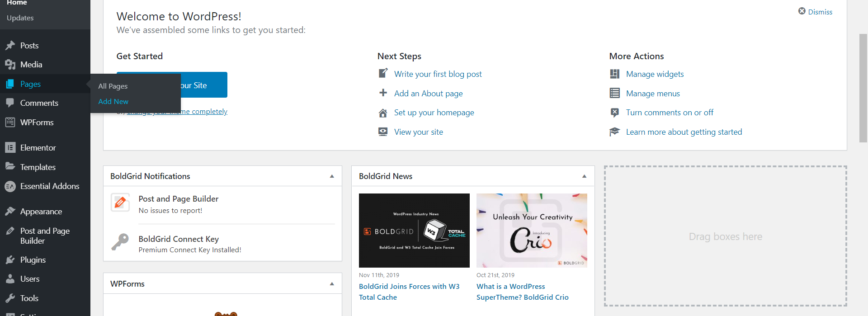The image size is (868, 316).
Task: Click the Post and Page Builder heading
Action: (179, 199)
